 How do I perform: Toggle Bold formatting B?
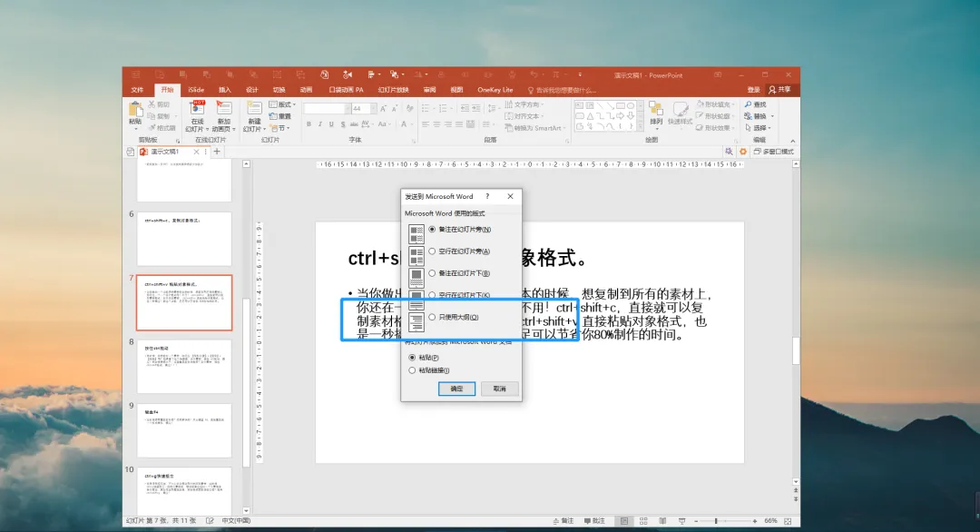(309, 124)
